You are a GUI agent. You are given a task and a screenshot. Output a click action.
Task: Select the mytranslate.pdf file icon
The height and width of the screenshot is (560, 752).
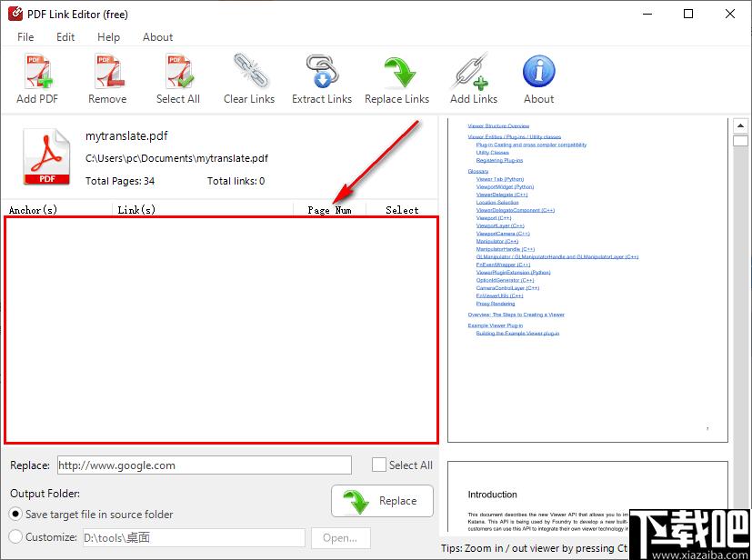click(x=46, y=156)
